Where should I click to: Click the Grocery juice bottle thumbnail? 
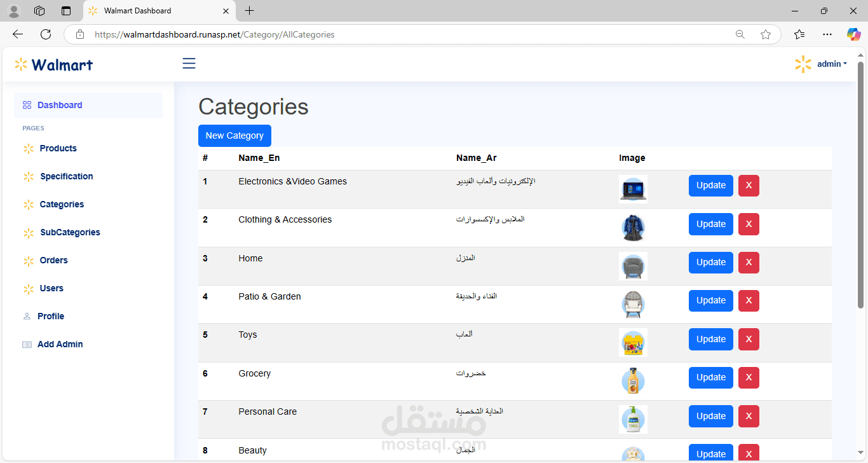coord(634,381)
